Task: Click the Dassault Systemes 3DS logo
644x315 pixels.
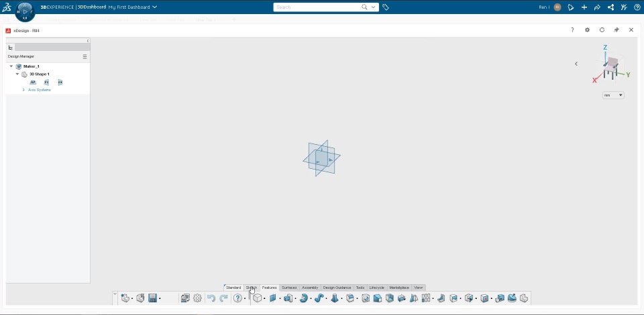Action: click(7, 7)
